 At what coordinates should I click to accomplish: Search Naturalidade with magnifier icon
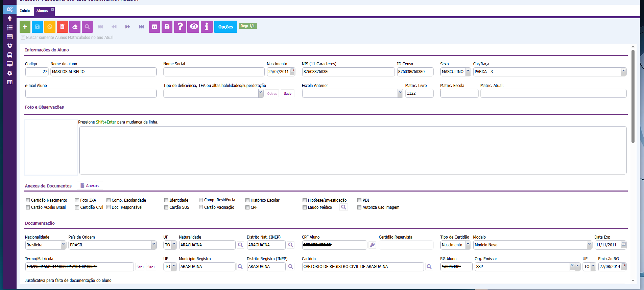pos(240,245)
